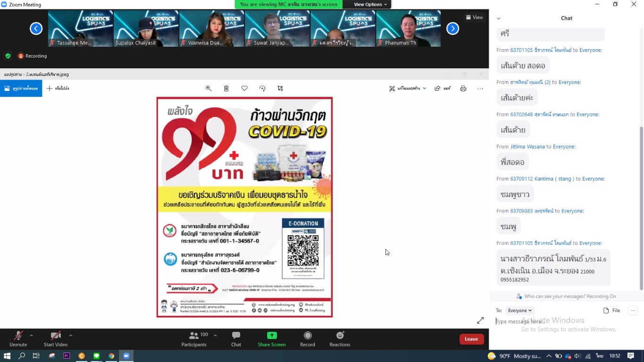The height and width of the screenshot is (362, 644).
Task: Select Wanwisa Dua... video thumbnail
Action: pyautogui.click(x=212, y=29)
